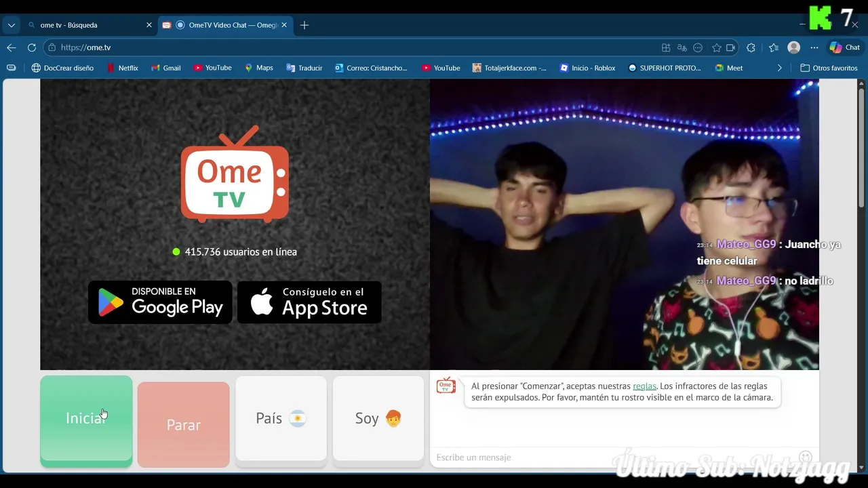The height and width of the screenshot is (488, 868).
Task: Open the App Store download badge
Action: click(309, 302)
